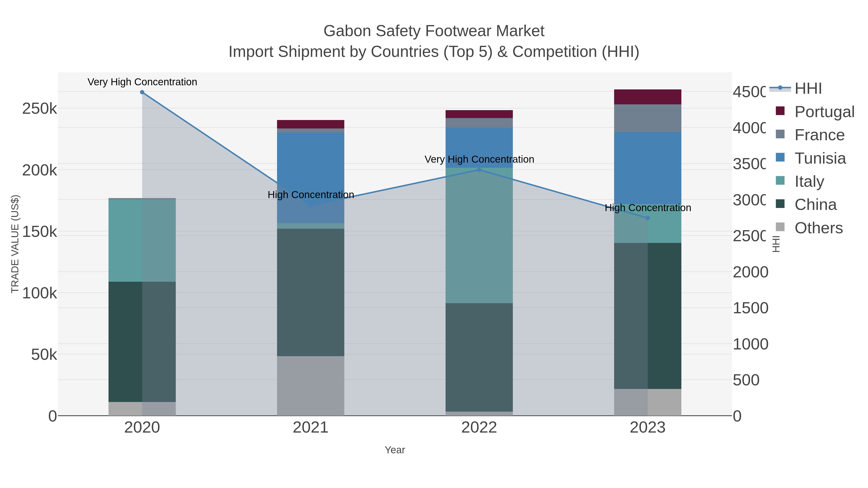Click the Others gray legend swatch

[780, 227]
